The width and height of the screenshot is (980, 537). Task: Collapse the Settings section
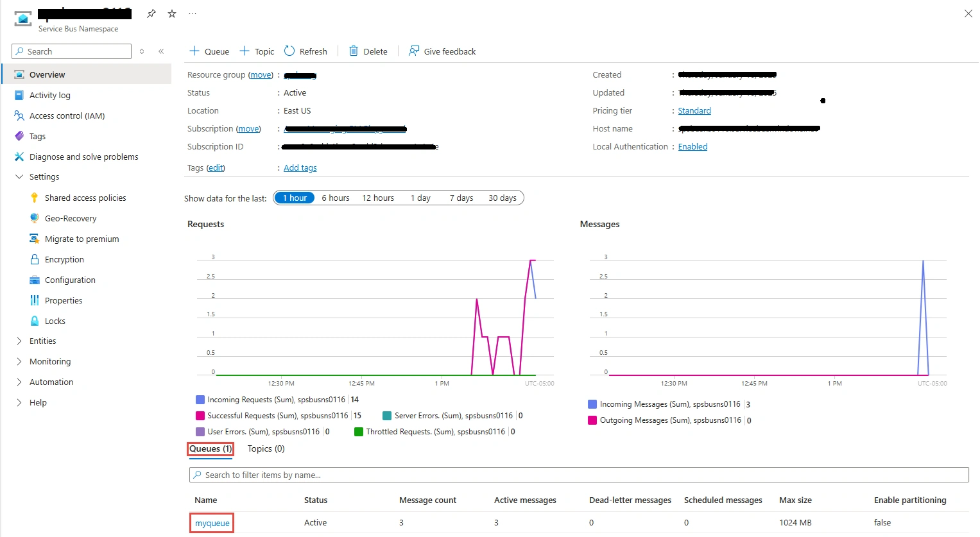point(19,176)
